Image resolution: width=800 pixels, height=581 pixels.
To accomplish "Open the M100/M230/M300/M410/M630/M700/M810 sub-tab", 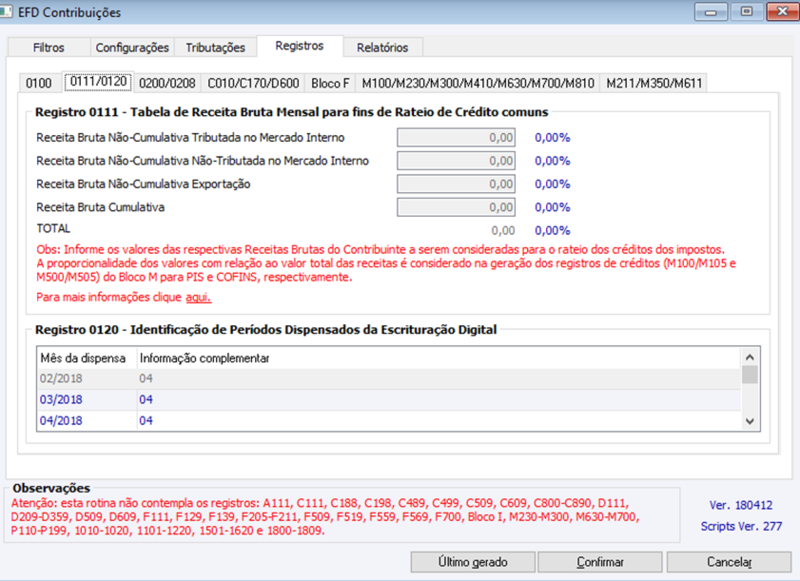I will coord(478,83).
